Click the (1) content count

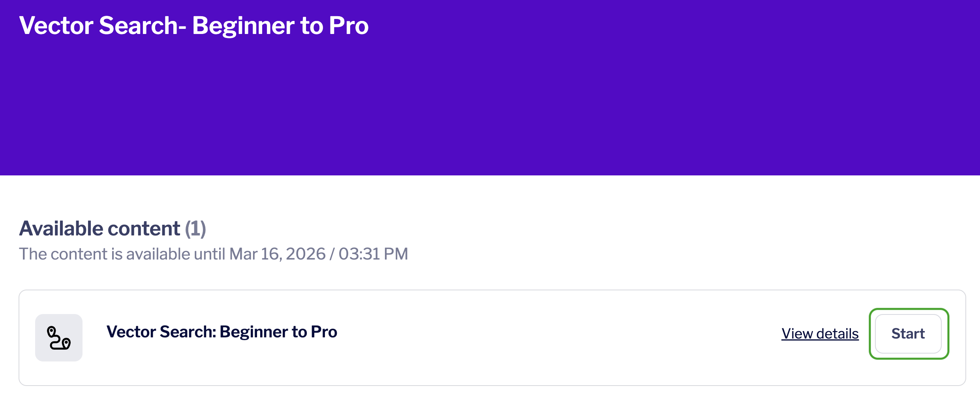[x=195, y=228]
